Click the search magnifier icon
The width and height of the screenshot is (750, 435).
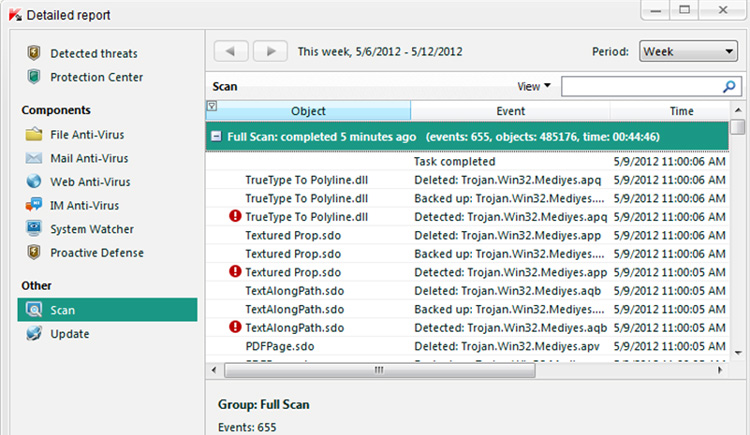728,88
